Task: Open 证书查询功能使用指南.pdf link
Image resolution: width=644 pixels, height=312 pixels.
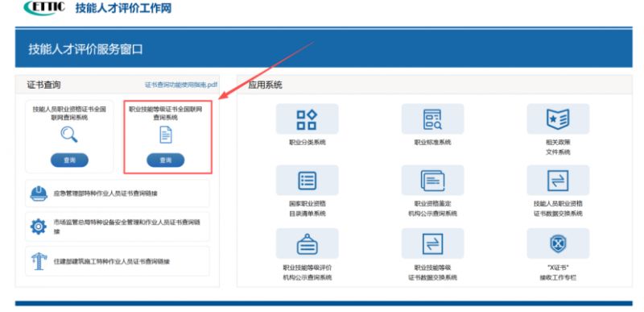Action: 181,85
